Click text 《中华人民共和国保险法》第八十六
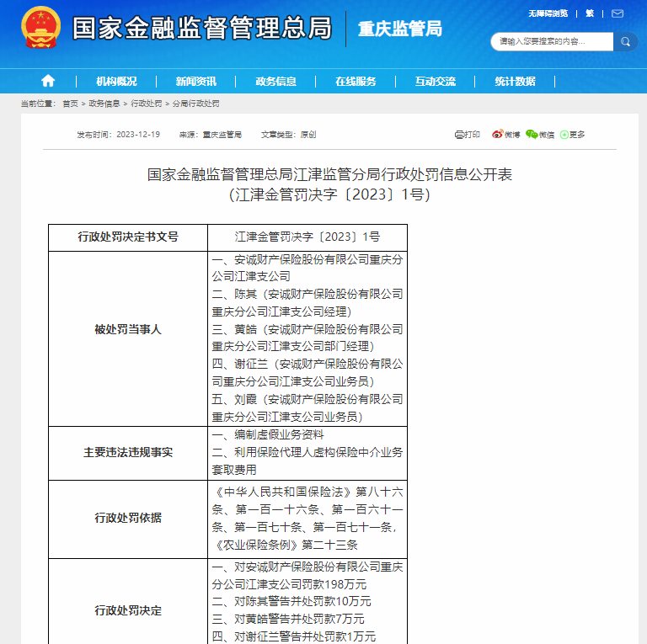Screen dimensions: 647x644 pyautogui.click(x=307, y=492)
